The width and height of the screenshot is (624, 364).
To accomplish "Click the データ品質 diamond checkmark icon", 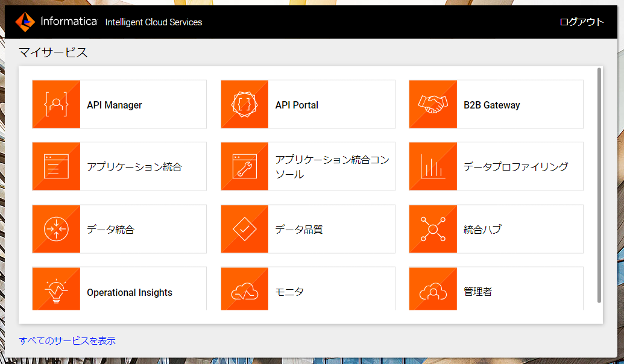I will pos(244,229).
